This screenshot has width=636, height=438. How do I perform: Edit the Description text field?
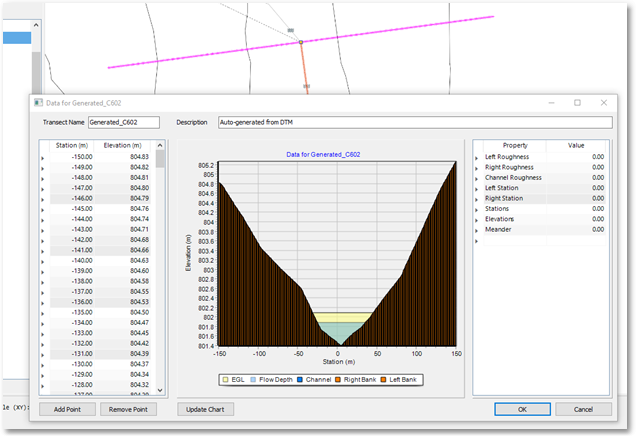pos(415,122)
